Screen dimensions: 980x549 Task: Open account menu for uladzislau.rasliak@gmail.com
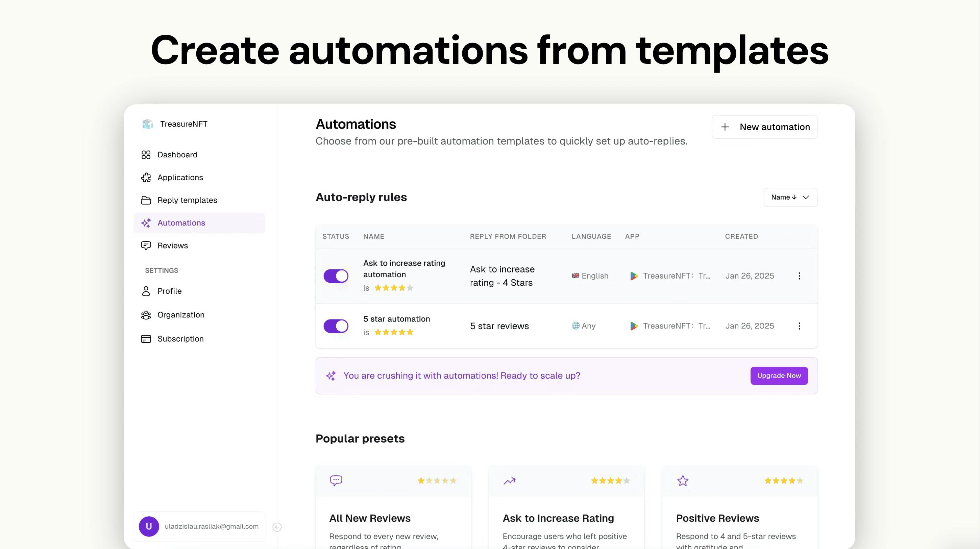click(199, 527)
